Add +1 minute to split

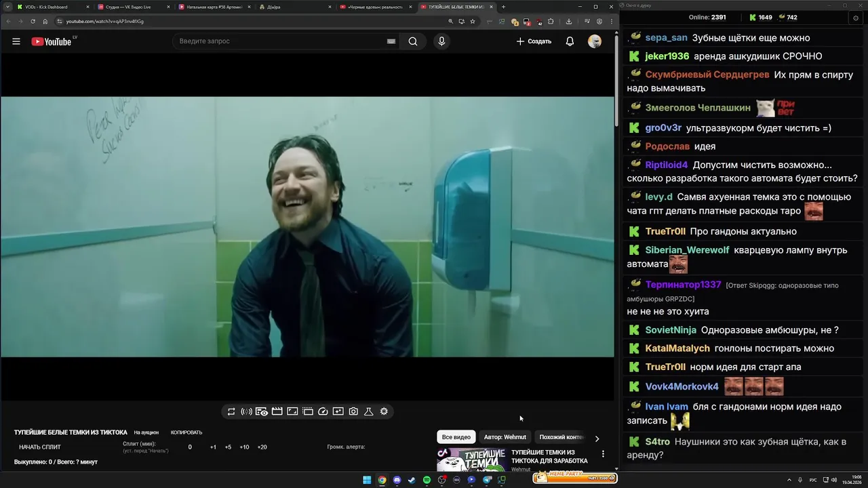(213, 447)
